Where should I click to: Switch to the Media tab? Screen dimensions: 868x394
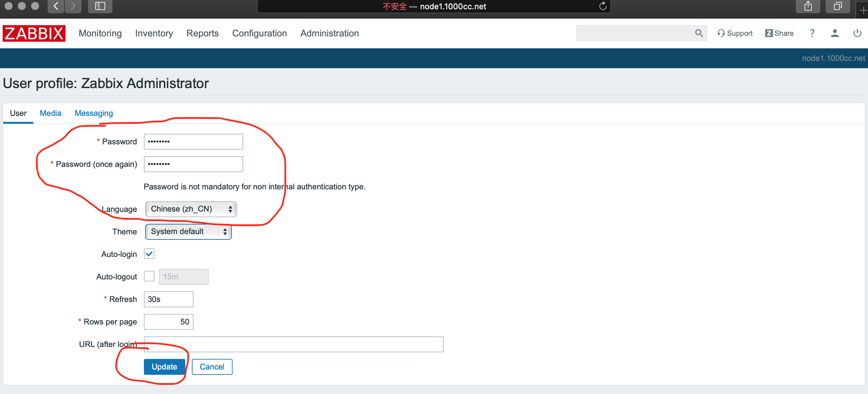coord(50,113)
